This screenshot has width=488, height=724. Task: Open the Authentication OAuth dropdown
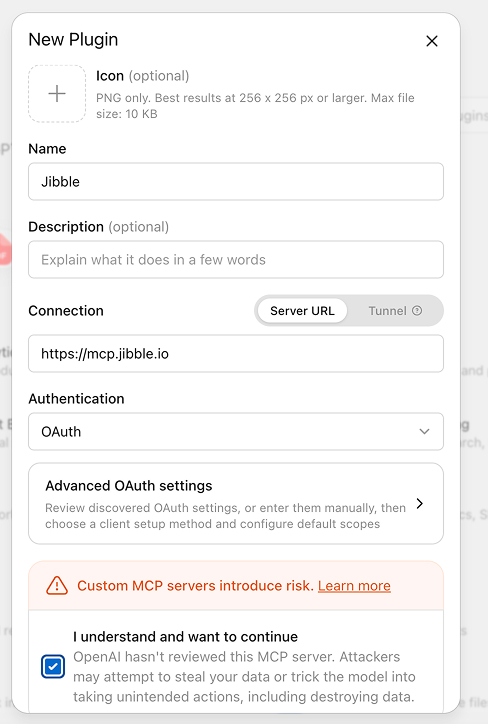click(236, 432)
